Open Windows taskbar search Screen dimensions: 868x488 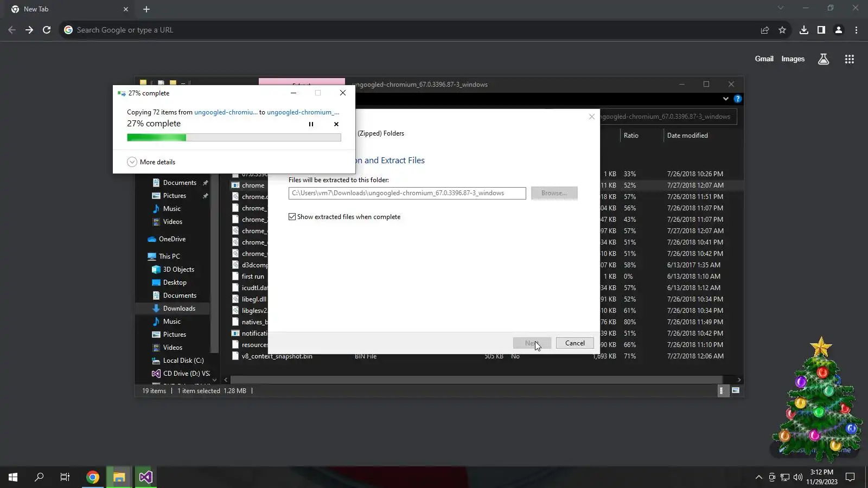(39, 477)
